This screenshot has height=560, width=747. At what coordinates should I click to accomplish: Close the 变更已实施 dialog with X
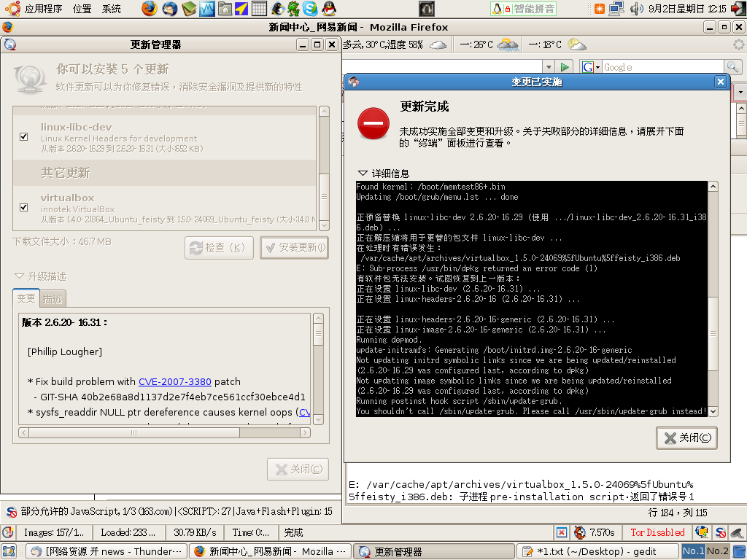pos(721,82)
